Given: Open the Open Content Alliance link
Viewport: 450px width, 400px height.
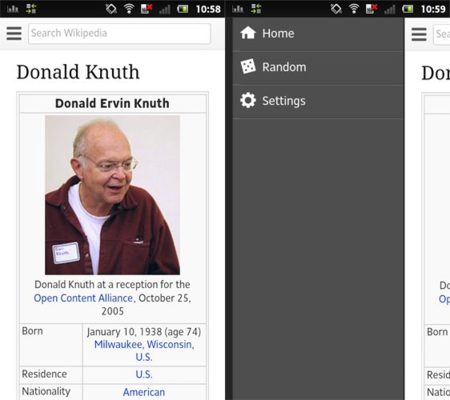Looking at the screenshot, I should coord(83,298).
